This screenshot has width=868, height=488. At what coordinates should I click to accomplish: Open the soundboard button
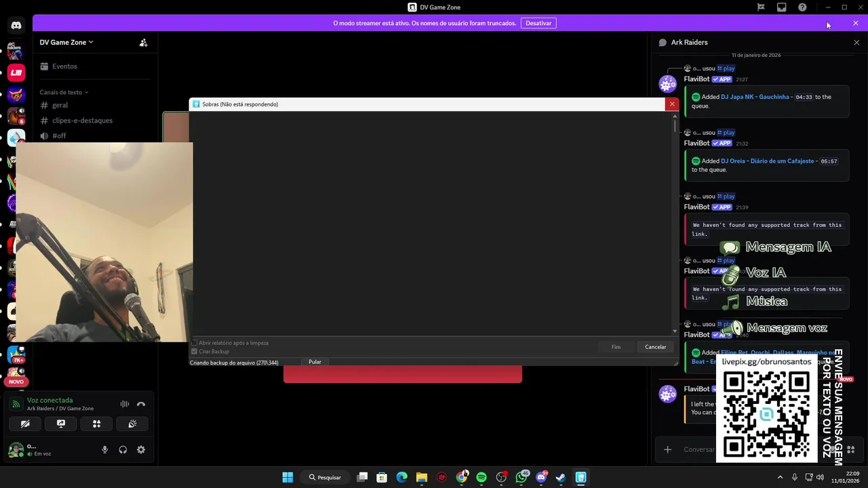[132, 424]
